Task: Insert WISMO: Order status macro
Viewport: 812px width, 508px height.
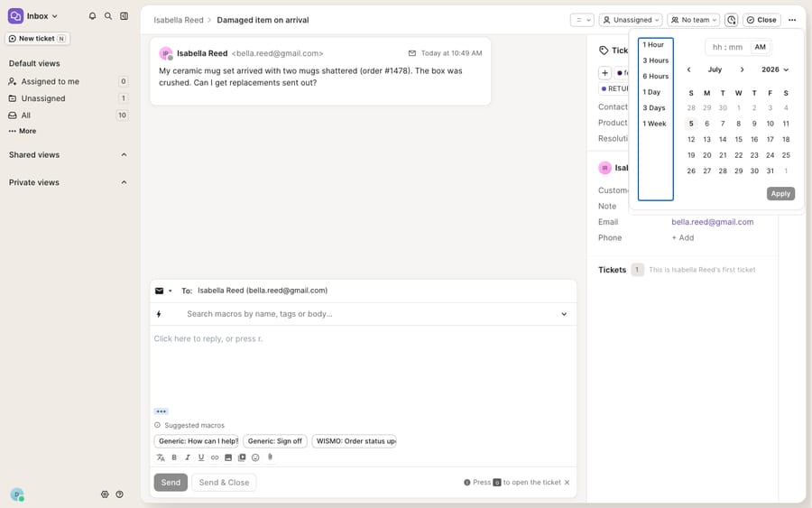Action: tap(355, 441)
